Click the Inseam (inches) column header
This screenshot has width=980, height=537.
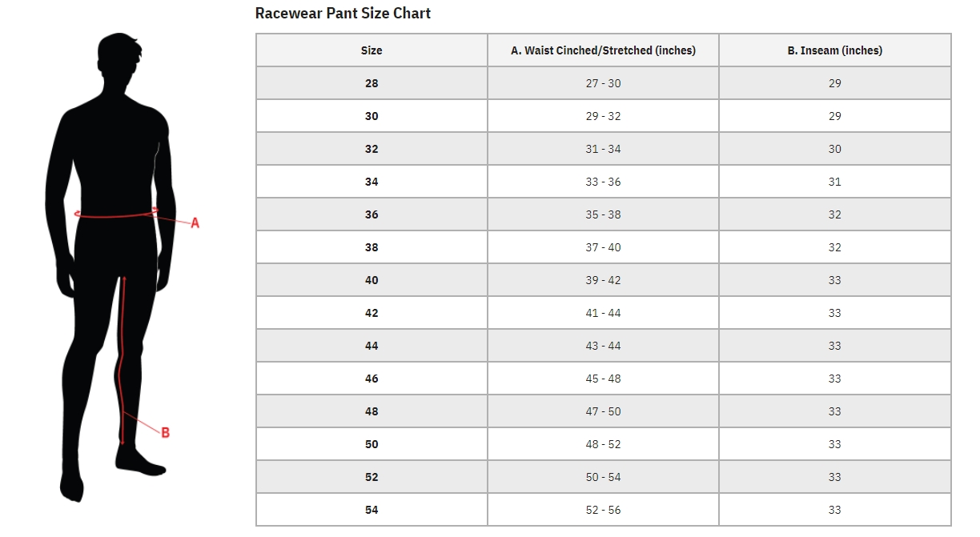click(834, 50)
